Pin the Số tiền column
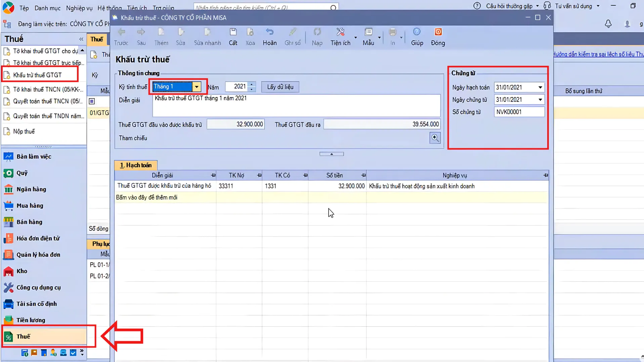This screenshot has height=362, width=644. [x=363, y=175]
